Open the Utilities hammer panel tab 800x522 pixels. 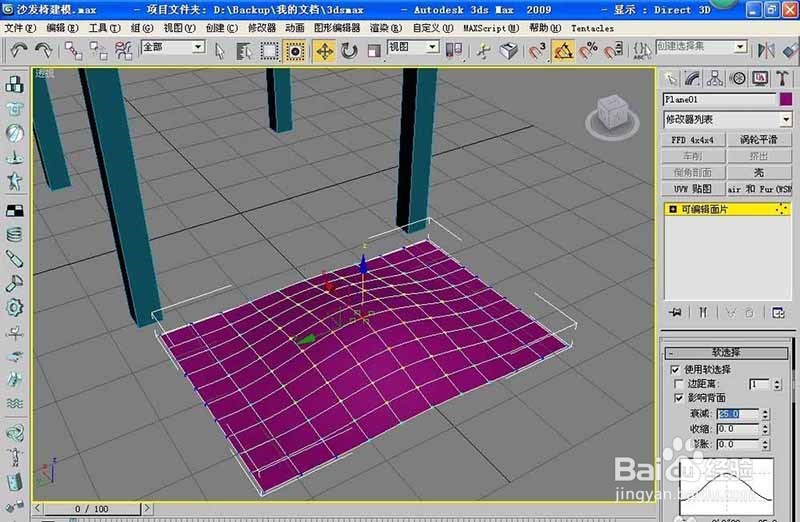point(782,79)
